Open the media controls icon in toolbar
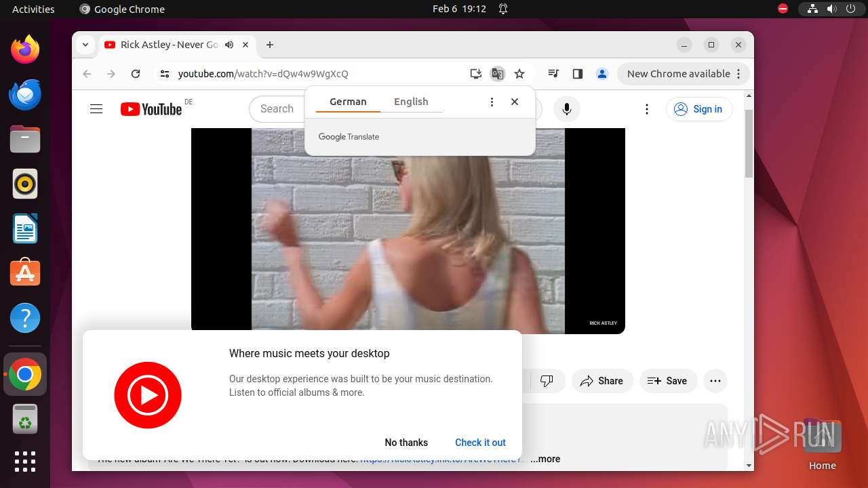 click(553, 74)
